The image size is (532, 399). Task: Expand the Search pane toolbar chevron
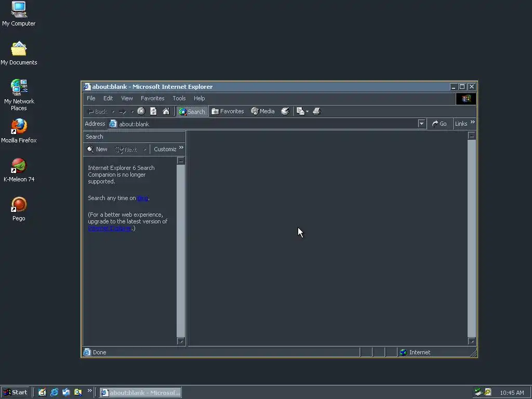tap(181, 147)
